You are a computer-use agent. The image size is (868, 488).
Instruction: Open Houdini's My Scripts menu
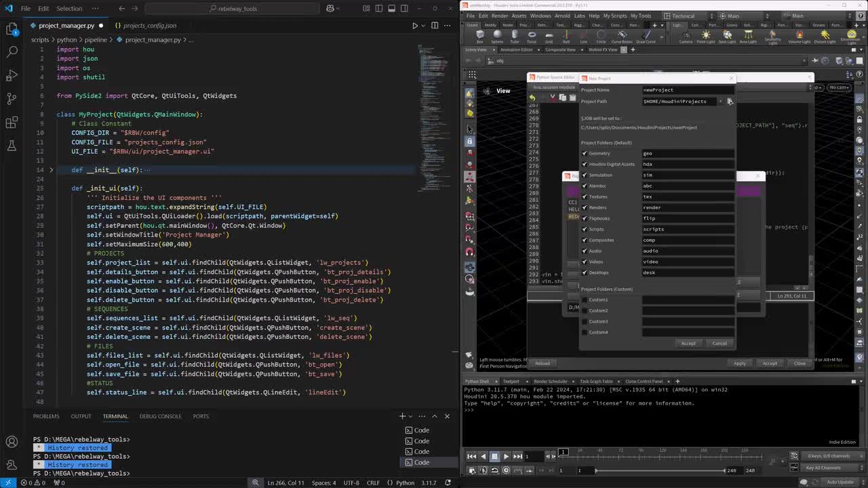click(x=615, y=16)
